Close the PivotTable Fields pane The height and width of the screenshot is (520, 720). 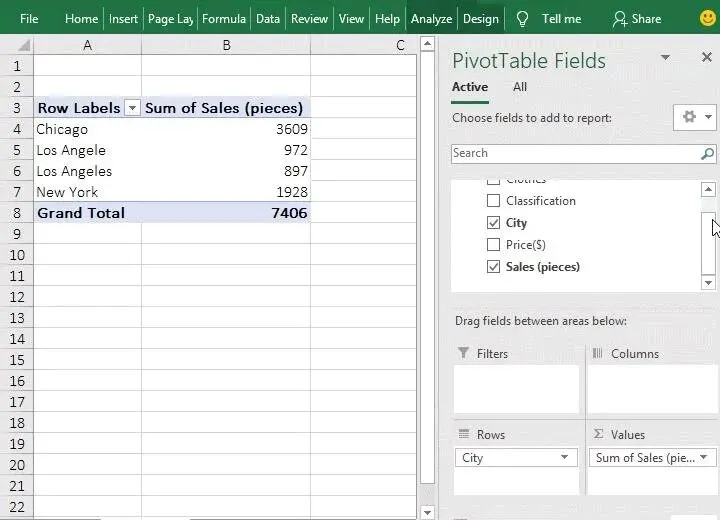(706, 58)
